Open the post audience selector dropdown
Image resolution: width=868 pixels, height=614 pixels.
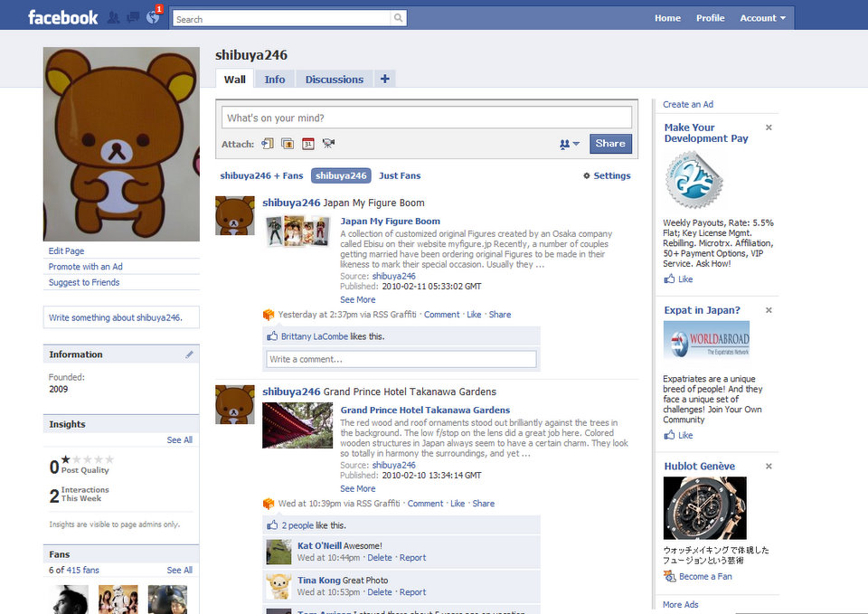click(569, 144)
